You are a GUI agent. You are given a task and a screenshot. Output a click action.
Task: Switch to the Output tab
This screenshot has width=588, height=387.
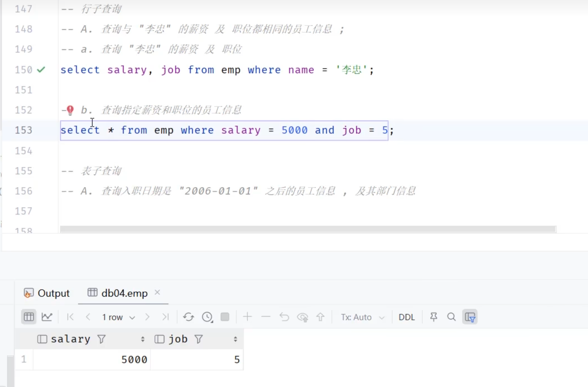point(47,293)
